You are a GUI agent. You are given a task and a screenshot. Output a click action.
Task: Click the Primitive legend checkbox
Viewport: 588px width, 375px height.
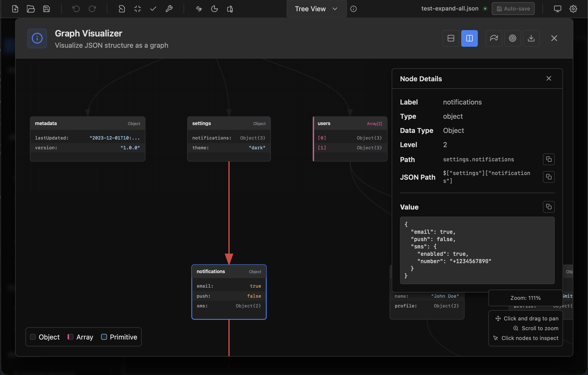pyautogui.click(x=104, y=337)
